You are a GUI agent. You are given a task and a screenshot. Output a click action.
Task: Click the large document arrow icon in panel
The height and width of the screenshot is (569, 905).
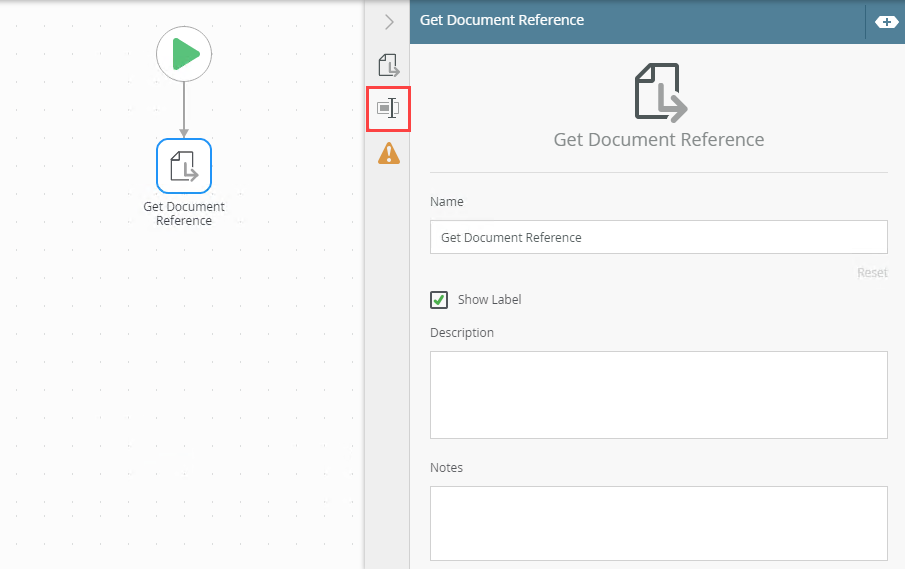coord(660,92)
